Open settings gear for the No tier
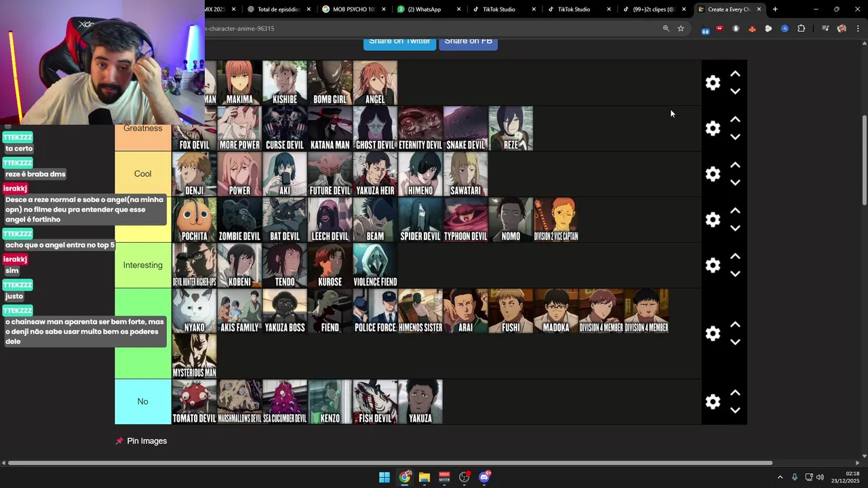This screenshot has width=868, height=488. tap(713, 402)
